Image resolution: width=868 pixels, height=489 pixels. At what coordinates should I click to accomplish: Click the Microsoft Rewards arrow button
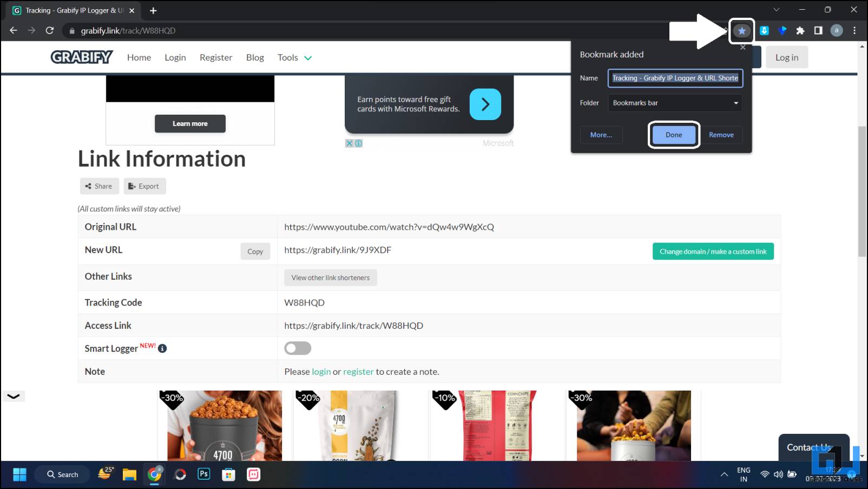click(485, 104)
